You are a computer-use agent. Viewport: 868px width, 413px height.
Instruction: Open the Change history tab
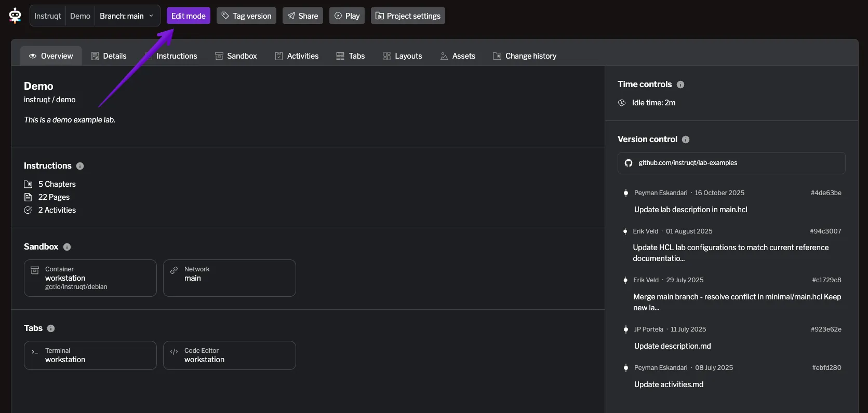(x=525, y=56)
